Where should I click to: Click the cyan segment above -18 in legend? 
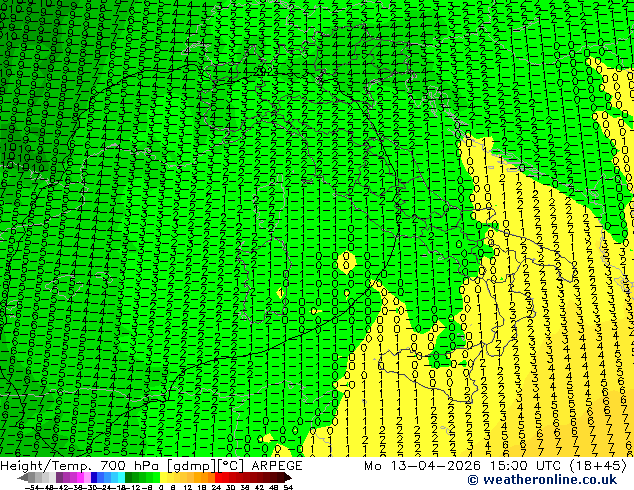point(122,477)
